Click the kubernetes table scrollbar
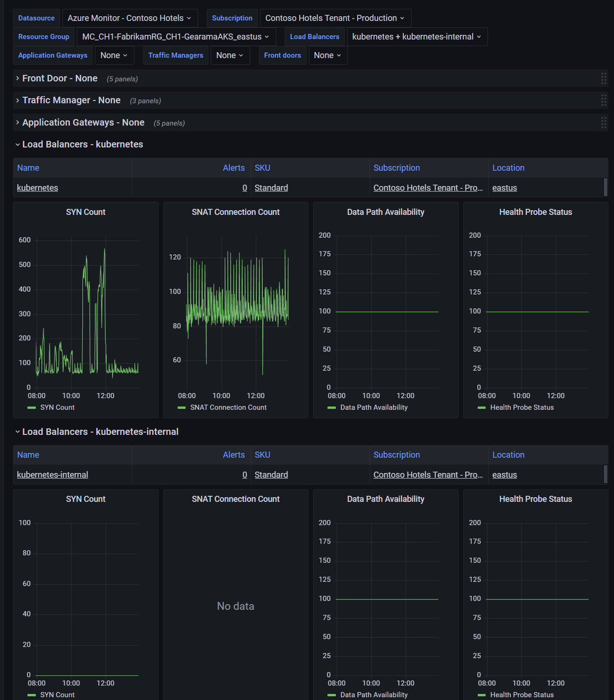614x700 pixels. point(605,187)
